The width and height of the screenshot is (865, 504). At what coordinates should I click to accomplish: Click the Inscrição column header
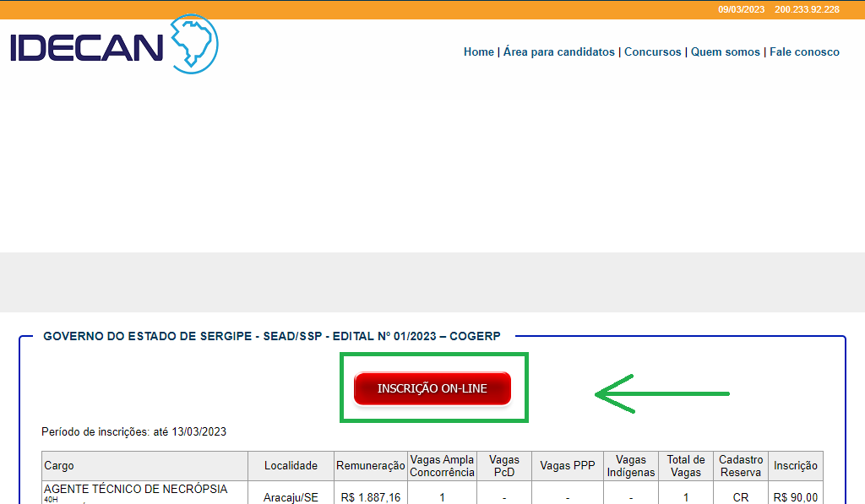click(x=796, y=466)
